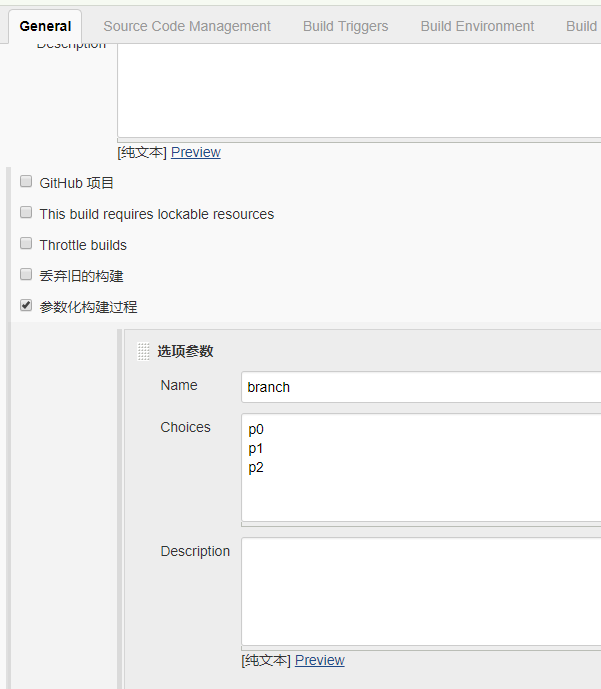Tick This build requires lockable resources
This screenshot has height=689, width=601.
pos(26,213)
